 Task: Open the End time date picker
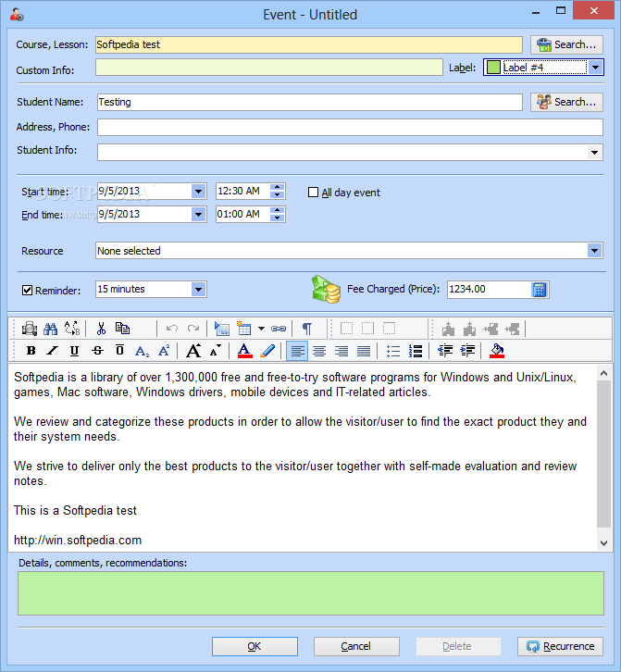198,215
